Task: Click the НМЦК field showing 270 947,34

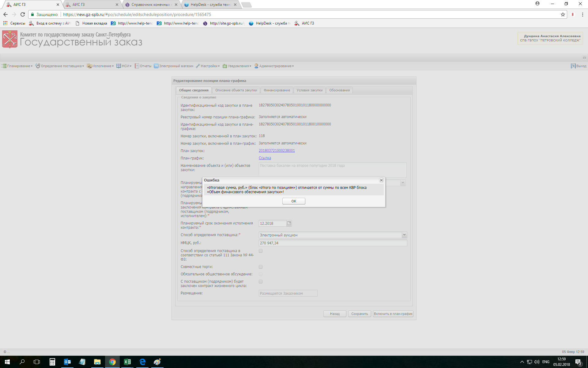Action: (333, 243)
